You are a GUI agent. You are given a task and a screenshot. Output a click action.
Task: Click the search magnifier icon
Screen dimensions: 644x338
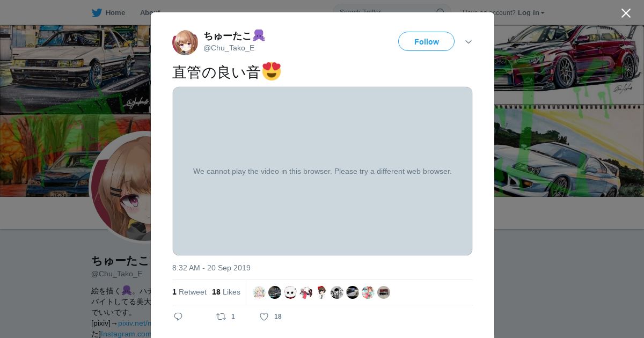(x=441, y=12)
